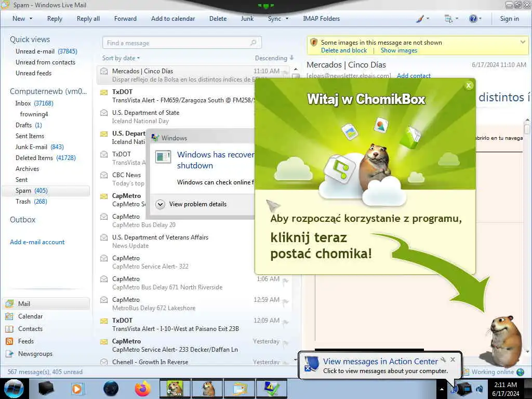Expand View problem details
Viewport: 532px width, 399px height.
click(x=191, y=204)
